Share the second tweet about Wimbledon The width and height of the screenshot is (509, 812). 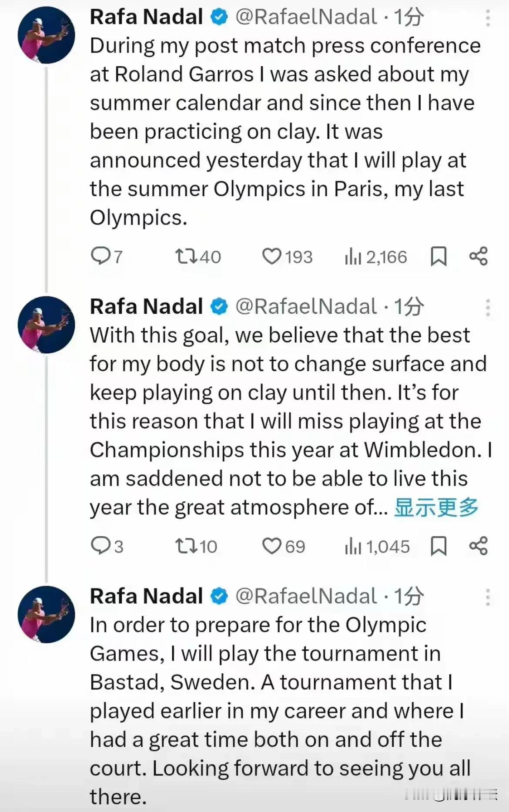(x=479, y=546)
